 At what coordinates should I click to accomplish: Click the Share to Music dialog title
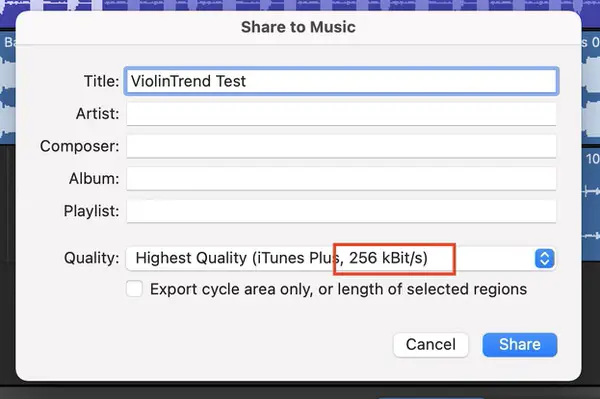click(x=298, y=27)
